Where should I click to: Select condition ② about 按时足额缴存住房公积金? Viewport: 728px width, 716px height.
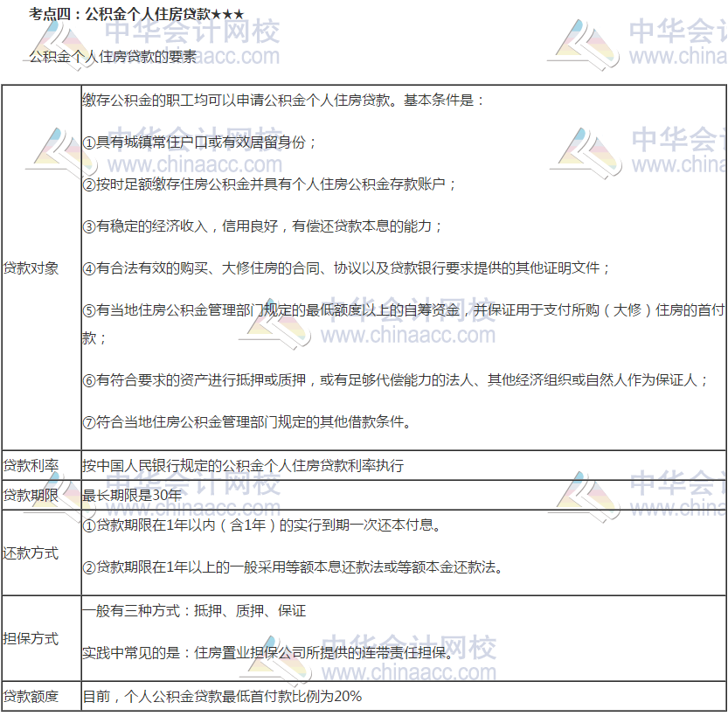(x=269, y=184)
